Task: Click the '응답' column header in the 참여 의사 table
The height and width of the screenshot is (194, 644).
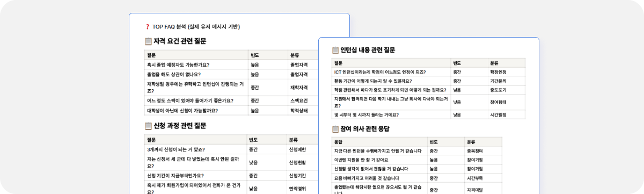Action: 339,142
